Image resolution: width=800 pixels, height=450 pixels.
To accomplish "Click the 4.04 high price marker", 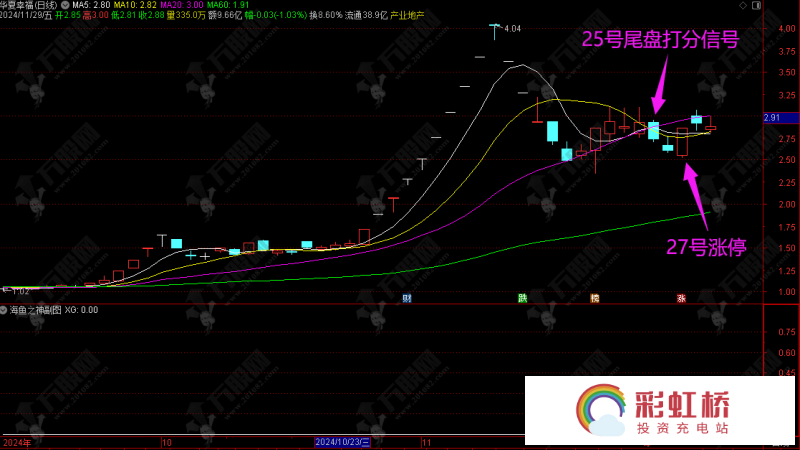I will click(512, 29).
